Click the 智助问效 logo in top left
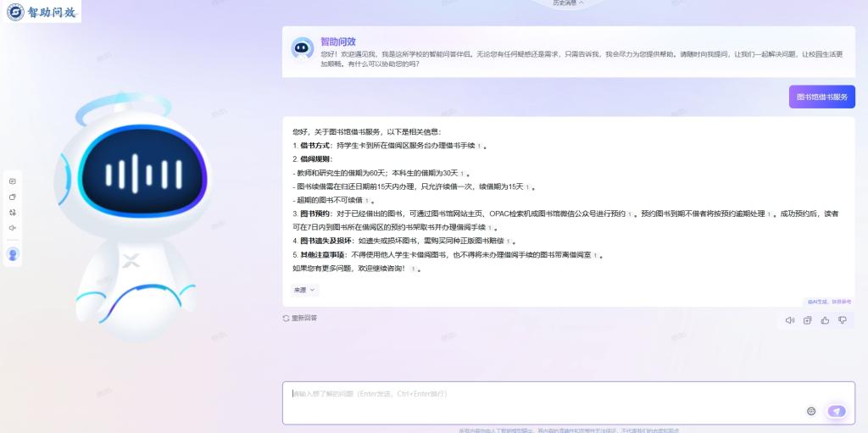 (42, 12)
